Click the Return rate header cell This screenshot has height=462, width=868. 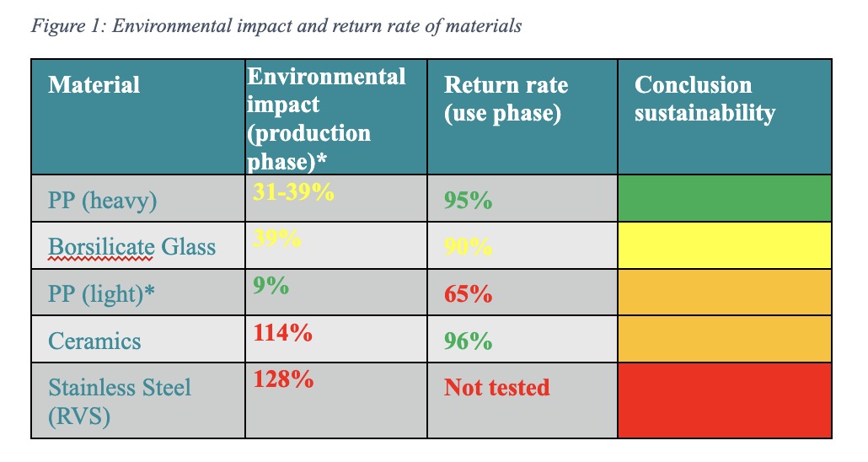click(506, 99)
